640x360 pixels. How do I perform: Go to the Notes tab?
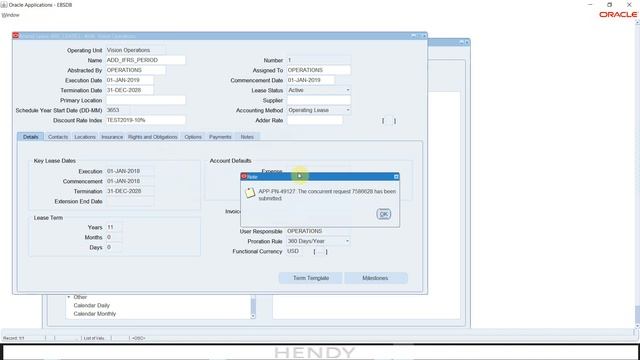click(247, 137)
